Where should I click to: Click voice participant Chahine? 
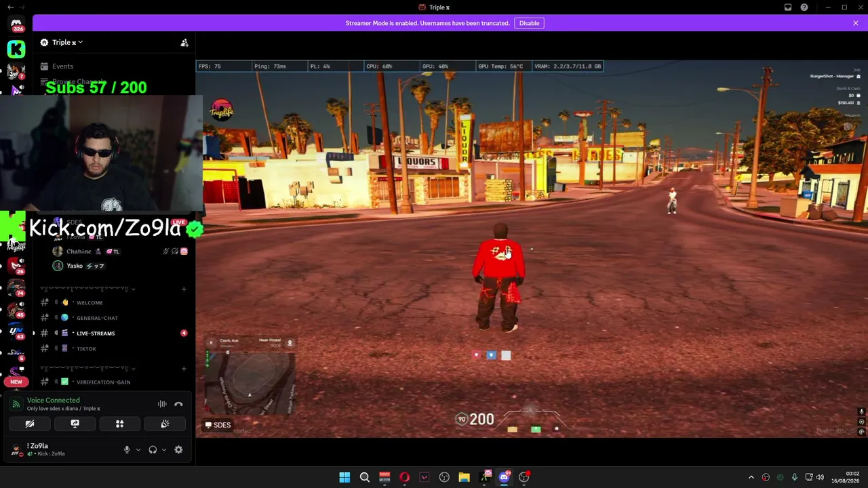(120, 251)
